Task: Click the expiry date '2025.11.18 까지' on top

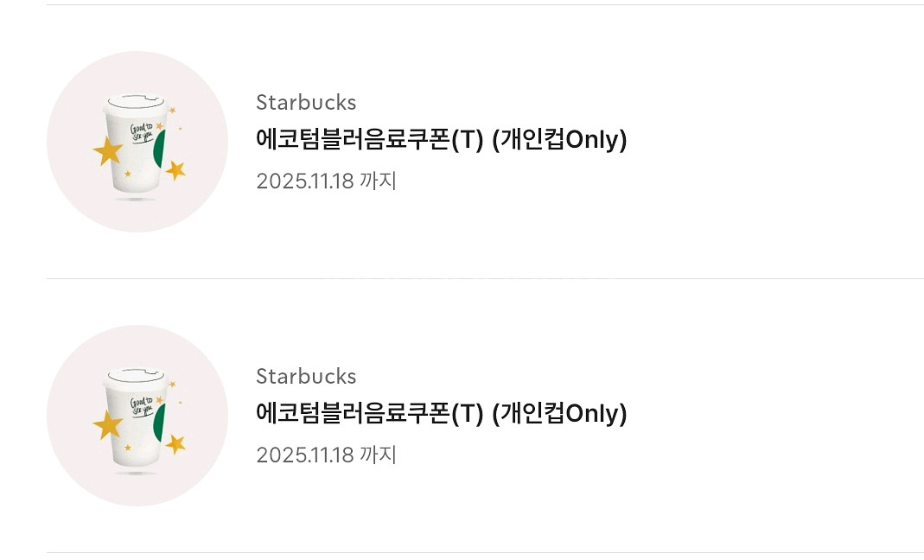Action: pos(326,181)
